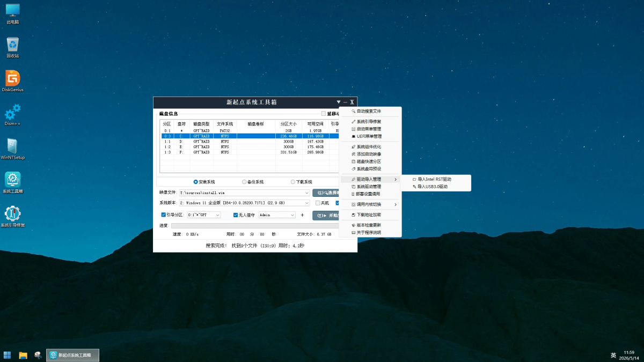Screen dimensions: 644x362
Task: Select the F: partition row
Action: (x=250, y=152)
